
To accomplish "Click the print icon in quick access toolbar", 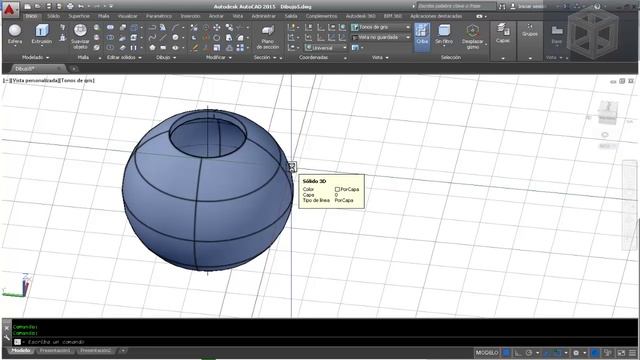I will coord(70,6).
